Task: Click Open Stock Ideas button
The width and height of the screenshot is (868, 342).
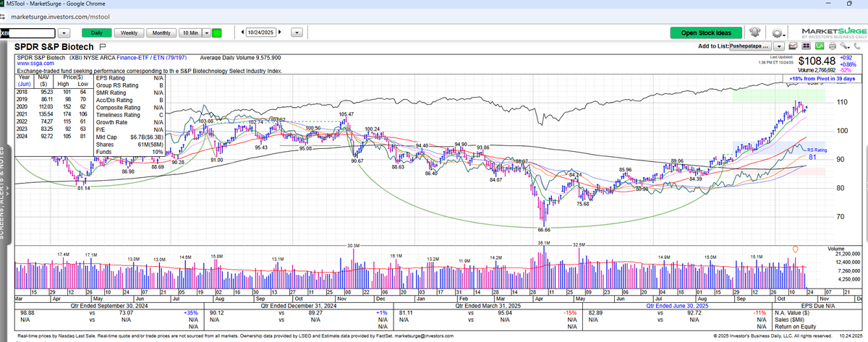Action: pyautogui.click(x=706, y=33)
